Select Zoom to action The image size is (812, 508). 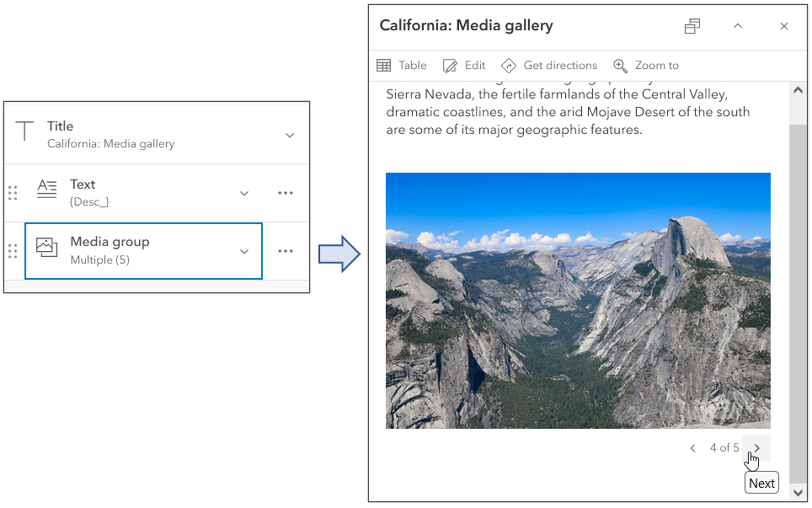[646, 65]
